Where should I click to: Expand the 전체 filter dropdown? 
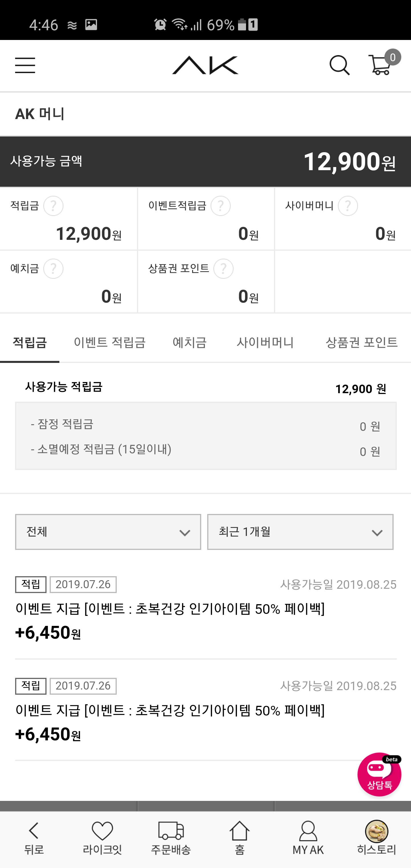click(108, 532)
